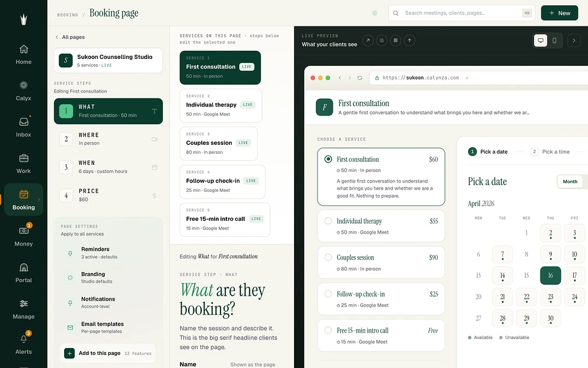
Task: Select the Month calendar view toggle
Action: point(570,181)
